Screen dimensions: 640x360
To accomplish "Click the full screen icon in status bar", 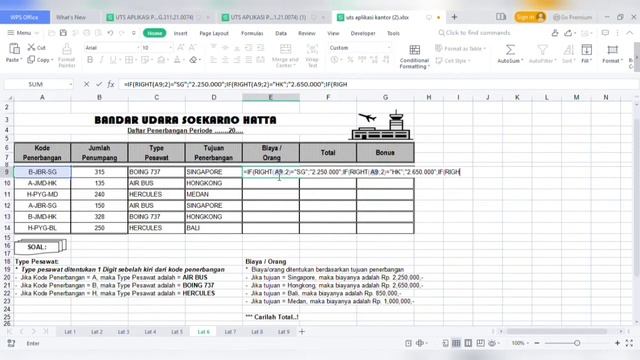I will click(629, 343).
